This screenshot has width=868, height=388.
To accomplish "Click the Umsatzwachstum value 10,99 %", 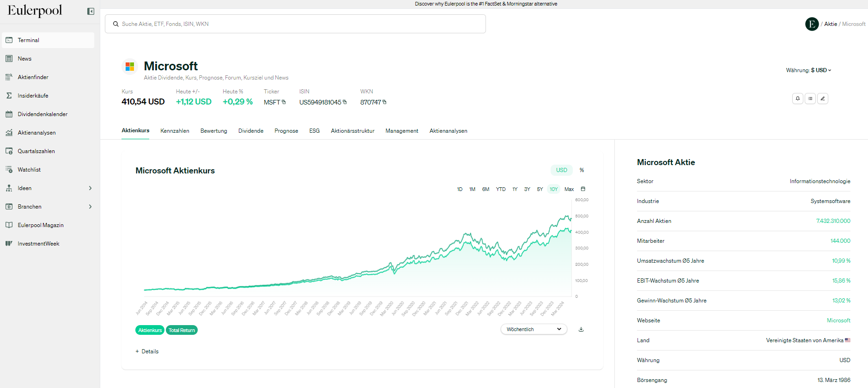I will (841, 261).
